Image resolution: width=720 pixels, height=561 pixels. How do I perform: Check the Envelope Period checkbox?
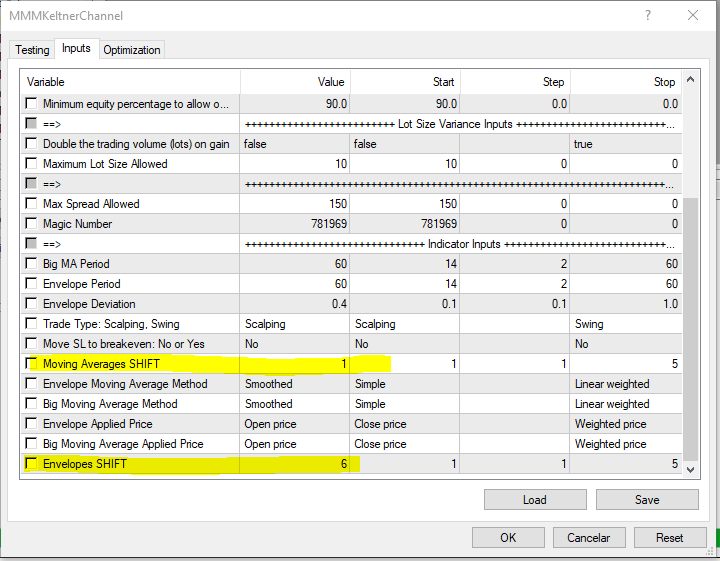coord(31,284)
